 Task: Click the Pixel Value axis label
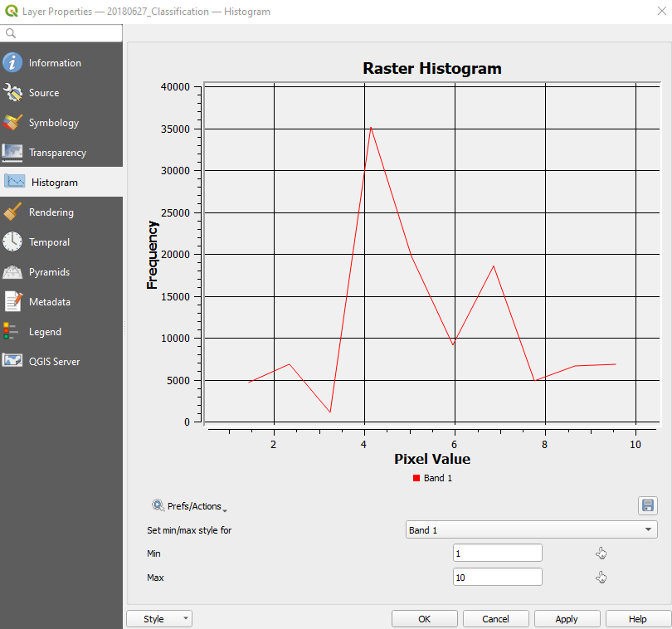click(x=432, y=459)
